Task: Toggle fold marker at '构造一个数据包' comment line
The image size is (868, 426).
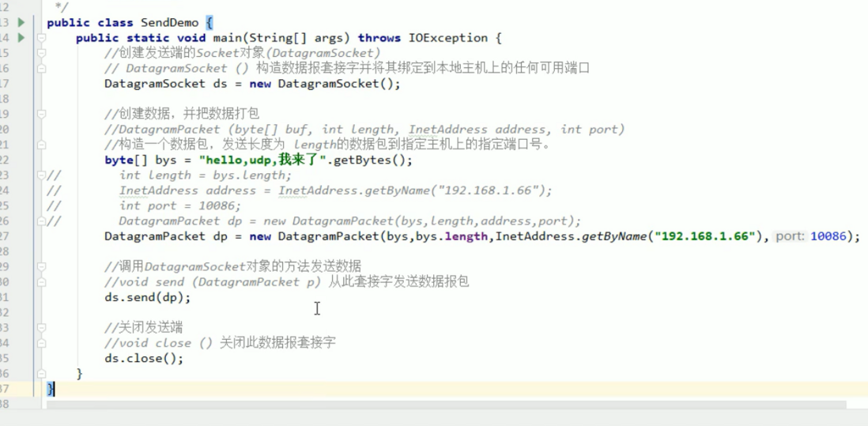Action: (x=42, y=145)
